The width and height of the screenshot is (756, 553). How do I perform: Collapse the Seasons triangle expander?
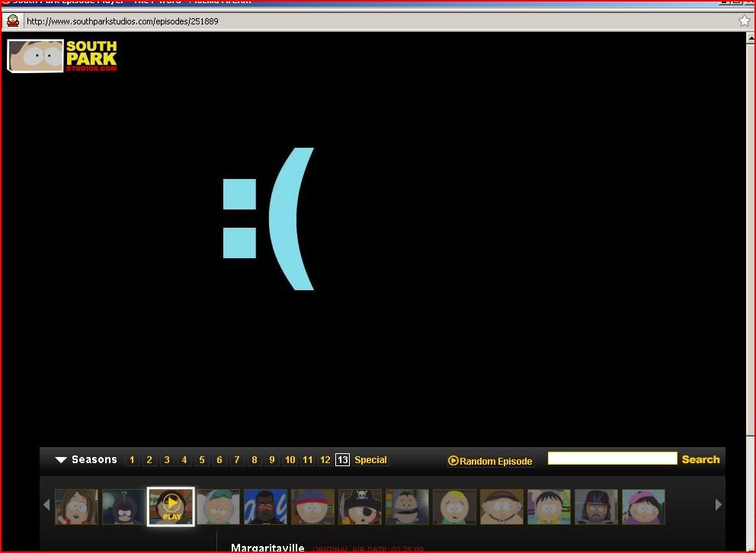pyautogui.click(x=61, y=460)
